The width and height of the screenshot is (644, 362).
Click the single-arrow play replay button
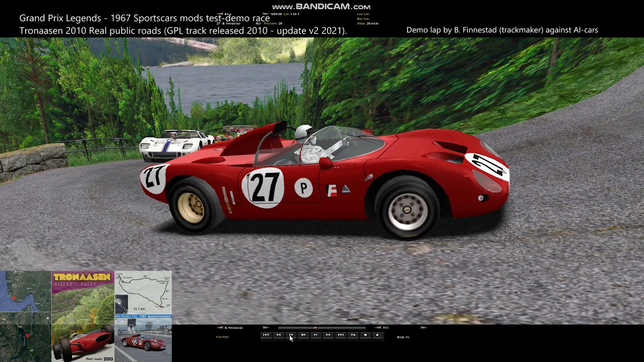point(315,335)
